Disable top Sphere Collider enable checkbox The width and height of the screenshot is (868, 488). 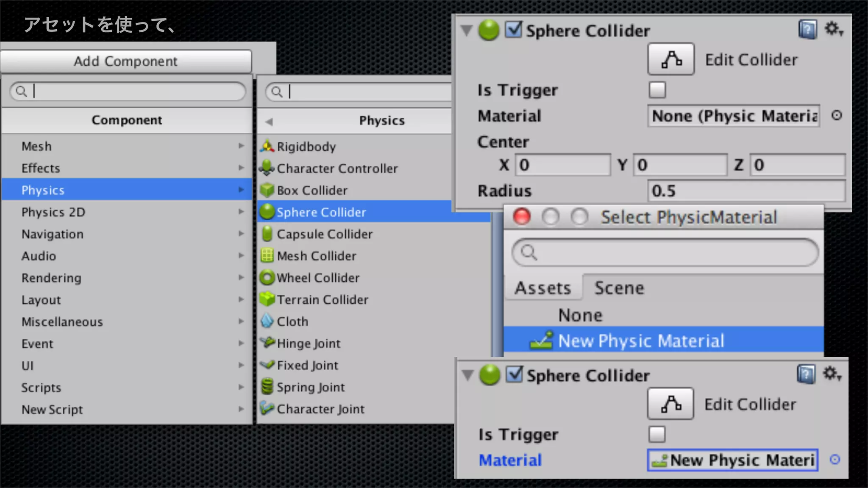(514, 30)
